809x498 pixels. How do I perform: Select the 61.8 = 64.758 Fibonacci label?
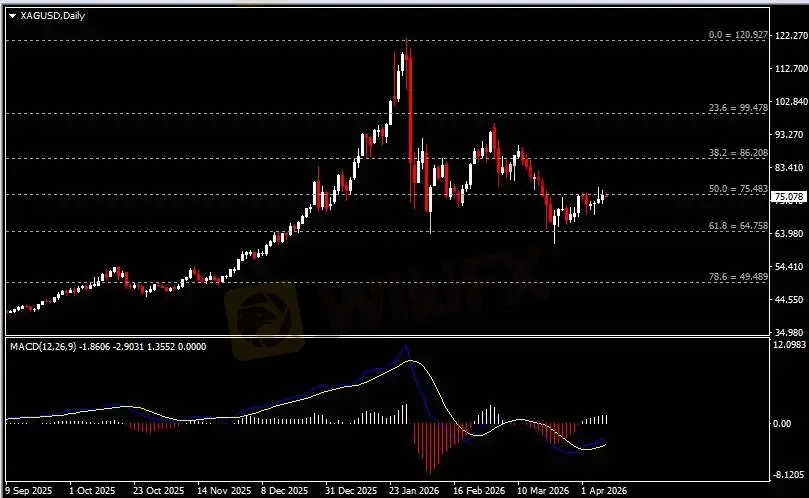[738, 226]
